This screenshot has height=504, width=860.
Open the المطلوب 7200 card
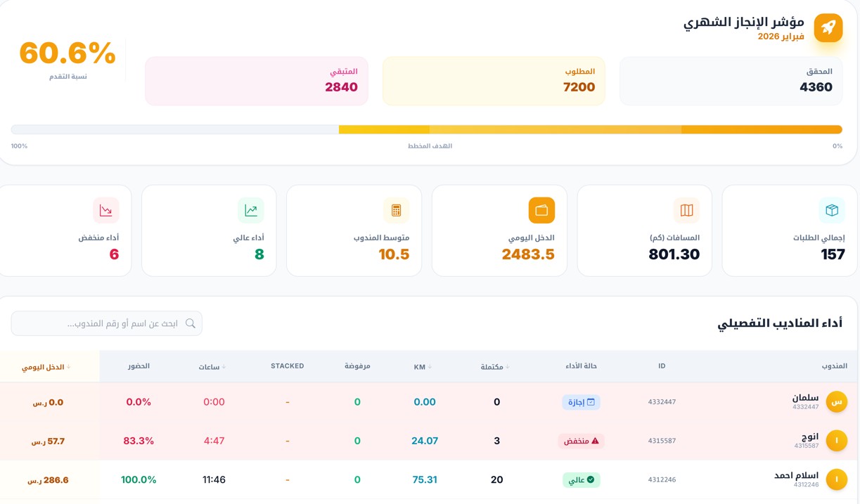494,81
